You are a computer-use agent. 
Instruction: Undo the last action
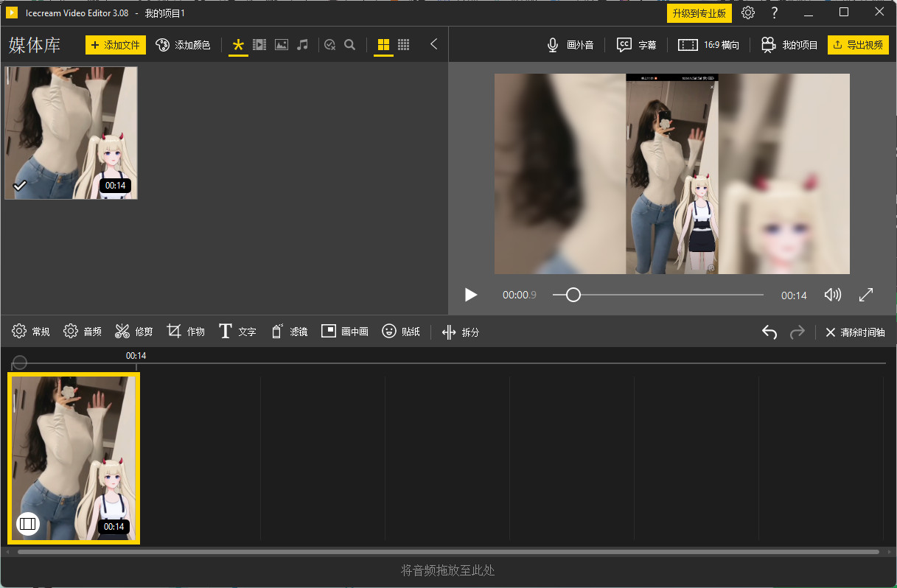point(769,332)
